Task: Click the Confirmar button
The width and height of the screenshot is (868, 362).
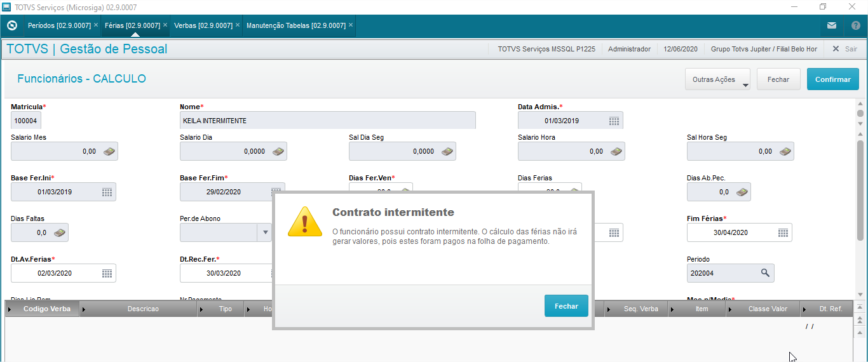Action: click(833, 79)
